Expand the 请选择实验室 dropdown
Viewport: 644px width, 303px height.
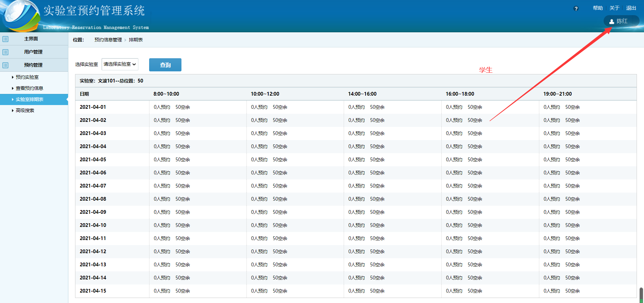(120, 64)
